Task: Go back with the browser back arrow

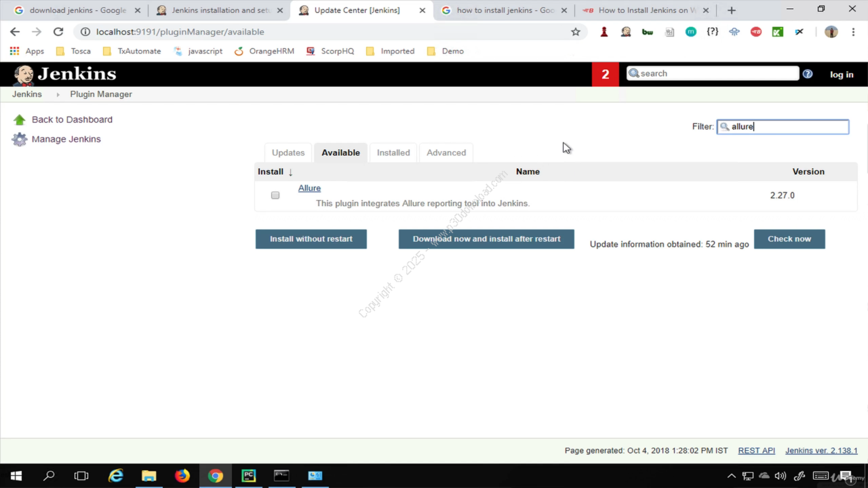Action: pyautogui.click(x=15, y=32)
